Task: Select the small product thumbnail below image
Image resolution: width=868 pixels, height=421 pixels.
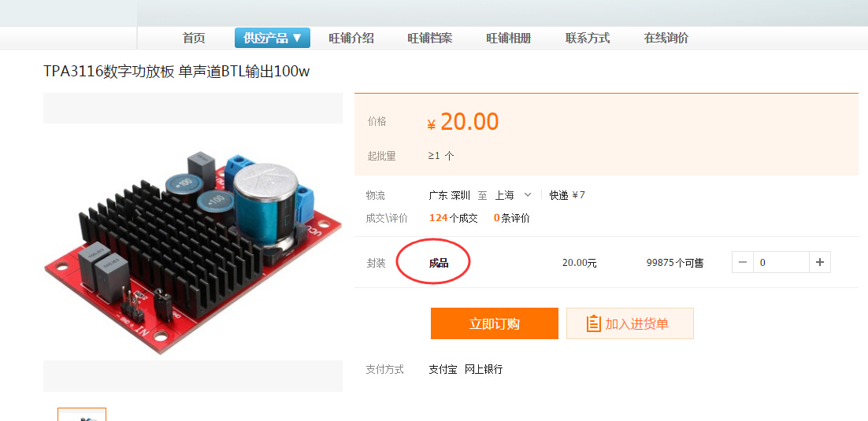Action: coord(82,415)
